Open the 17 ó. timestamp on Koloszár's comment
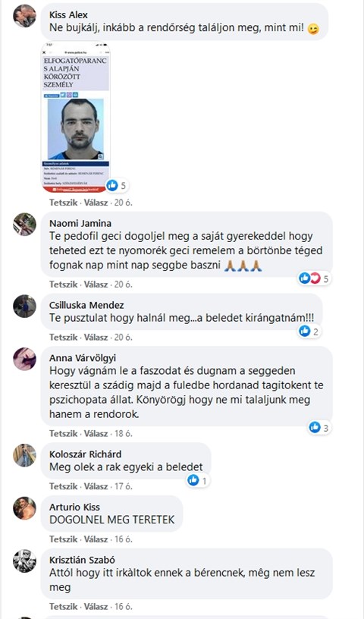Screen dimensions: 364x619 [123, 486]
